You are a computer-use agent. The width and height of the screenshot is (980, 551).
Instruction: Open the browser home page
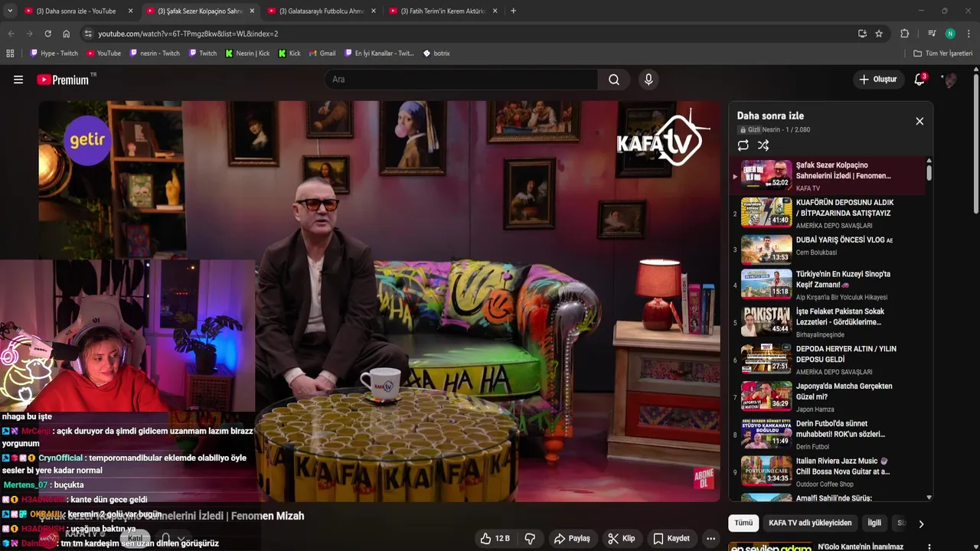coord(66,34)
